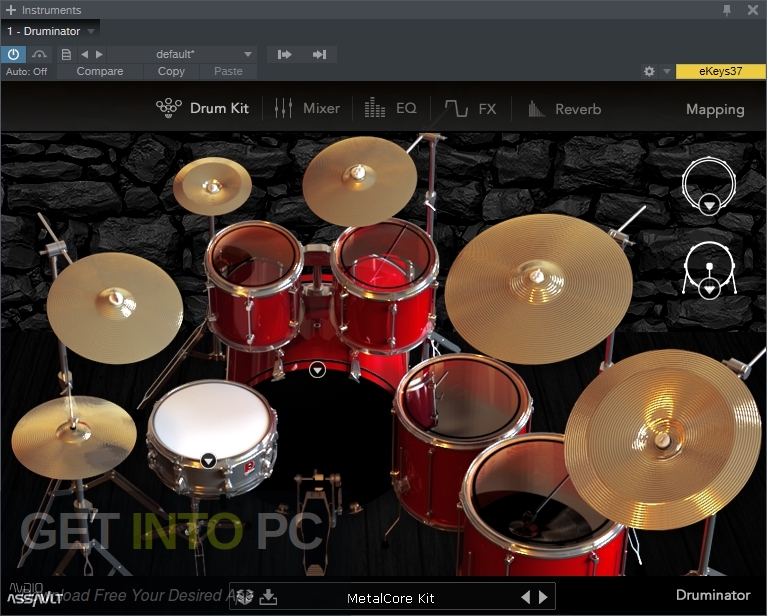Image resolution: width=767 pixels, height=616 pixels.
Task: Hit the crash cymbal at top center
Action: (360, 181)
